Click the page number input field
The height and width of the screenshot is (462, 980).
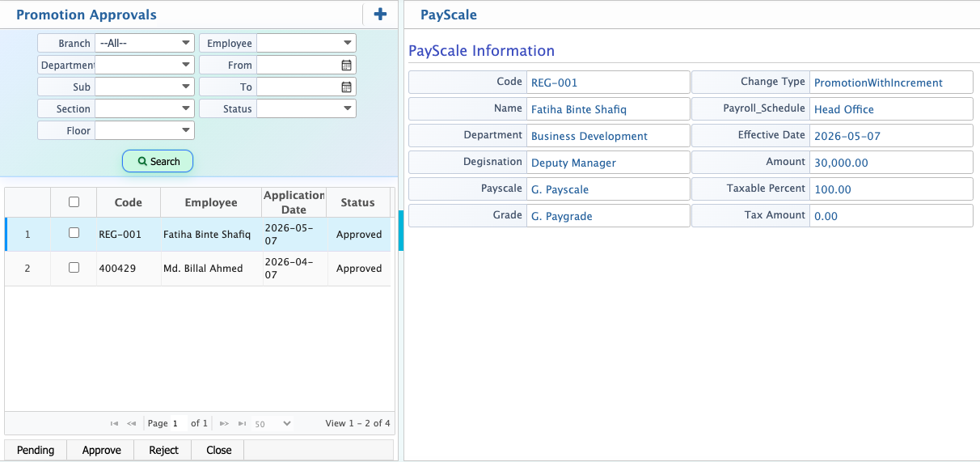(x=178, y=423)
